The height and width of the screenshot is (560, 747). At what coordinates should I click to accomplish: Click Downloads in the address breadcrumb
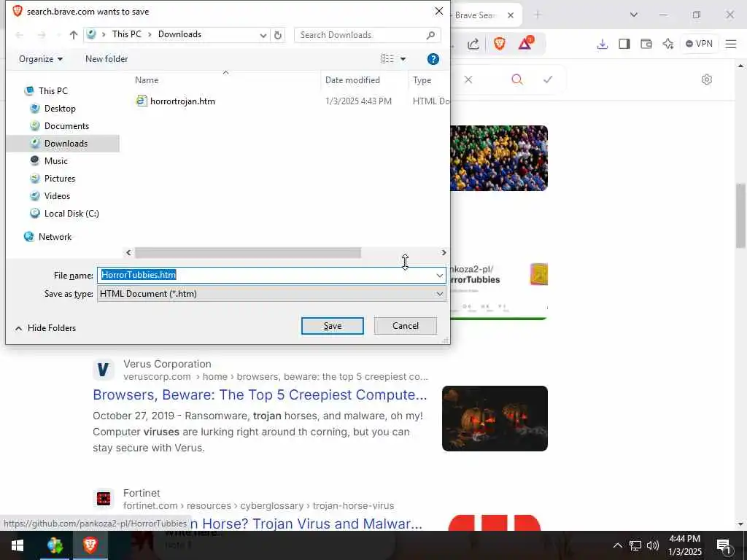pos(179,34)
